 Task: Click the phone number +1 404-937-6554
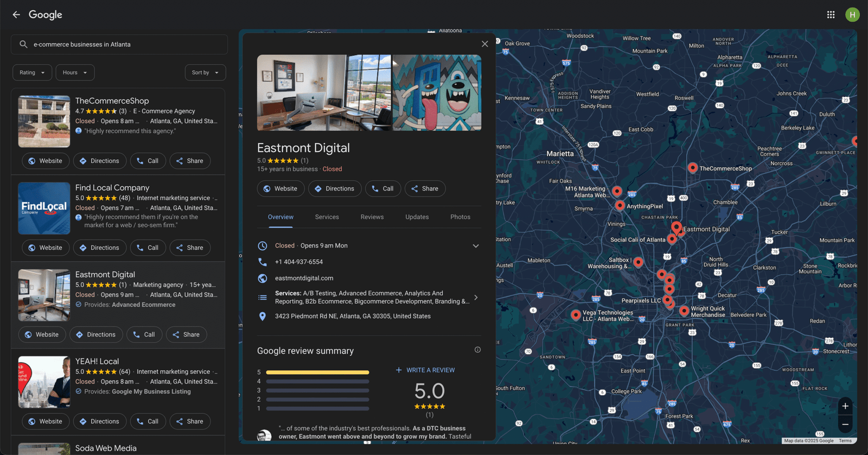[x=299, y=262]
